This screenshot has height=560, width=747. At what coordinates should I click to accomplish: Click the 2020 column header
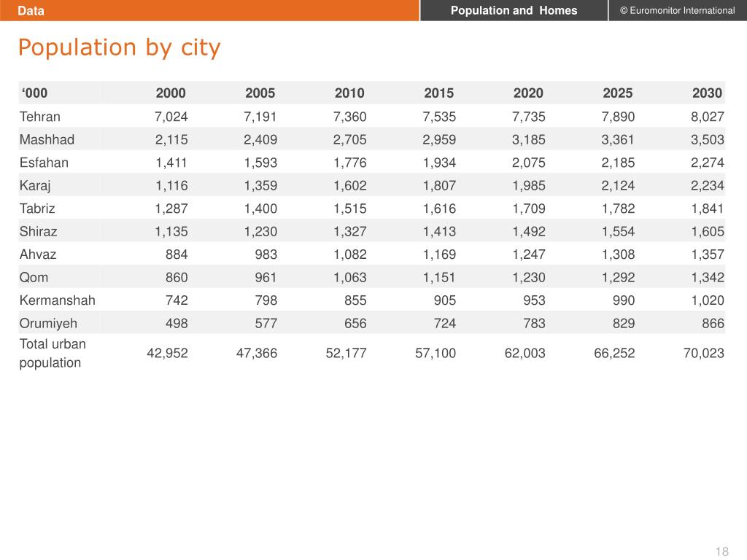(x=528, y=93)
